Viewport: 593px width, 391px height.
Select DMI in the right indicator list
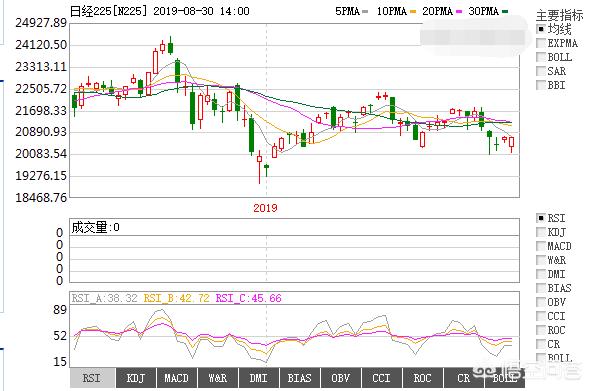(541, 274)
